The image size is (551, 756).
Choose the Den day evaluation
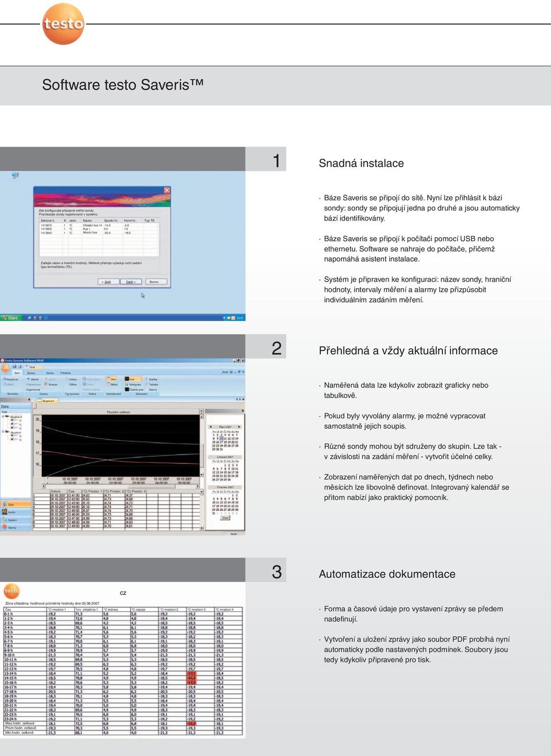tap(112, 379)
